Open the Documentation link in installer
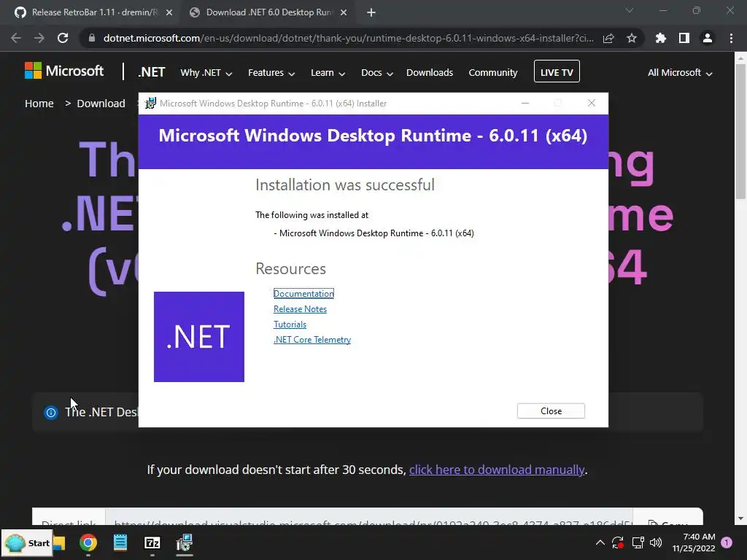Viewport: 747px width, 560px height. click(303, 294)
